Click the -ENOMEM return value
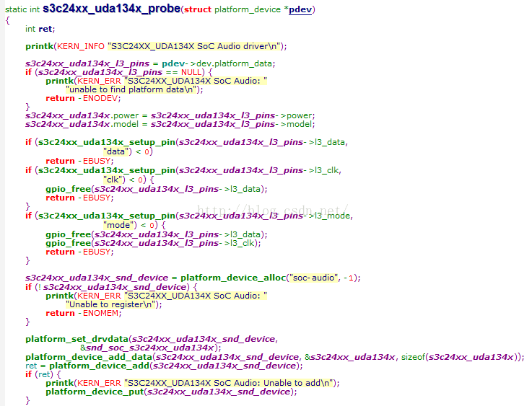 pyautogui.click(x=98, y=313)
